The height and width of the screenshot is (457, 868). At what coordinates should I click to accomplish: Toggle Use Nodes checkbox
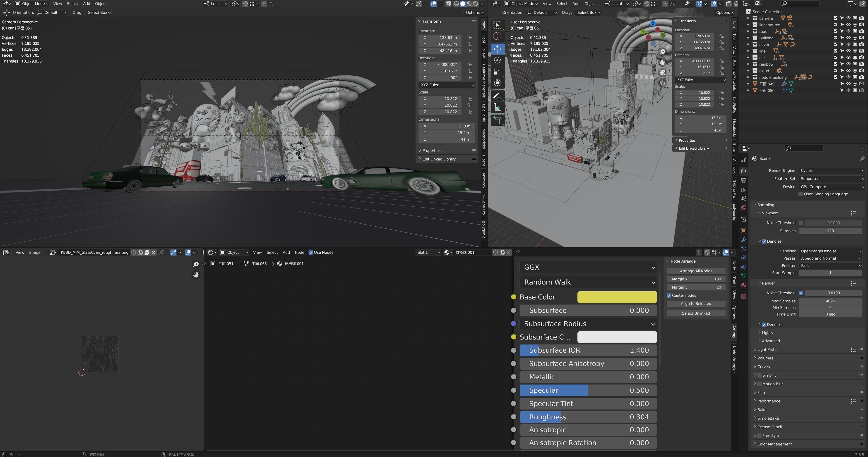[x=311, y=252]
